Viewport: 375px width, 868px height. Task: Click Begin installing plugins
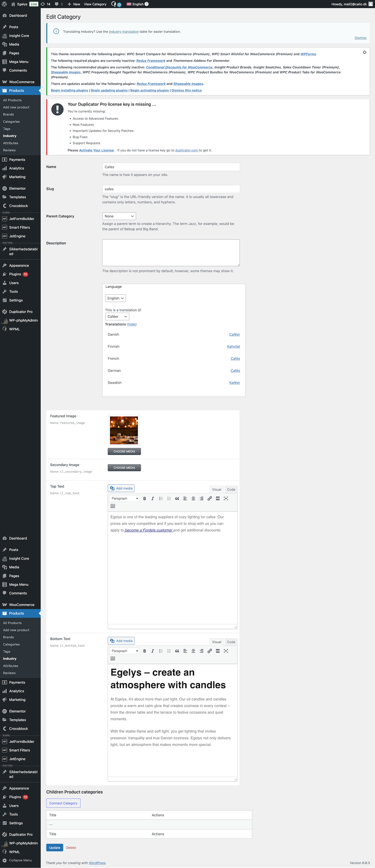(x=69, y=90)
